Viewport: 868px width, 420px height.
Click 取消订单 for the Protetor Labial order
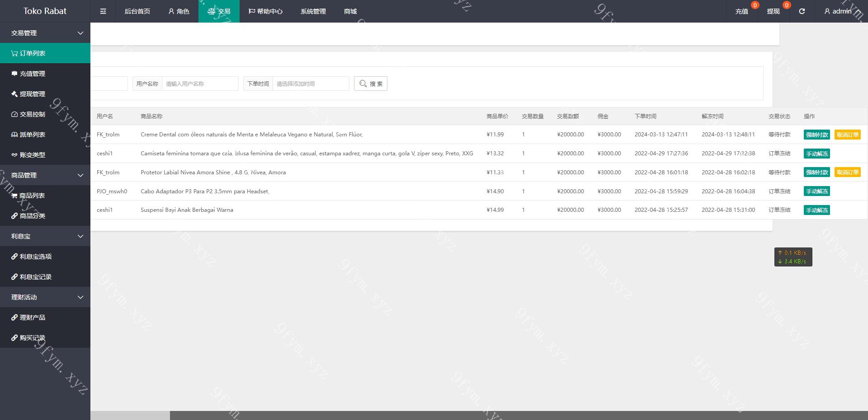tap(848, 172)
